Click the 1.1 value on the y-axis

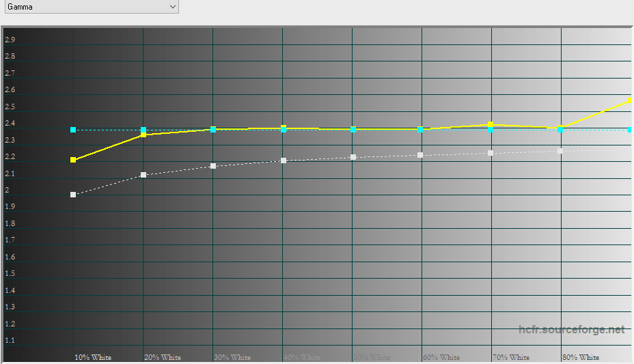tap(10, 340)
